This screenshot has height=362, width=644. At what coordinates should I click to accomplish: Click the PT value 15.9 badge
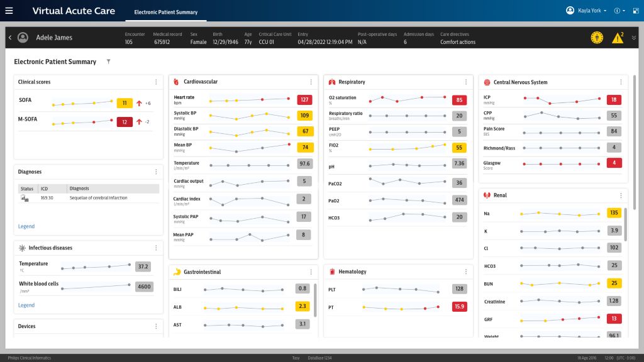[x=459, y=307]
